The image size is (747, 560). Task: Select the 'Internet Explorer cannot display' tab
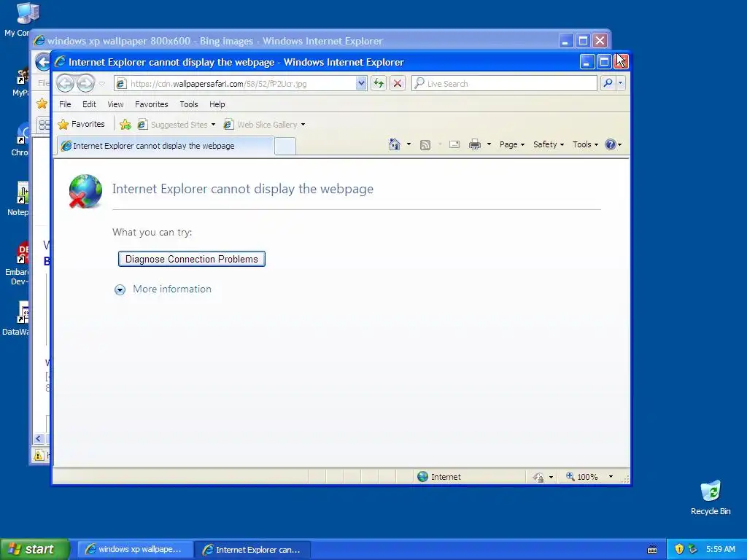coord(166,146)
